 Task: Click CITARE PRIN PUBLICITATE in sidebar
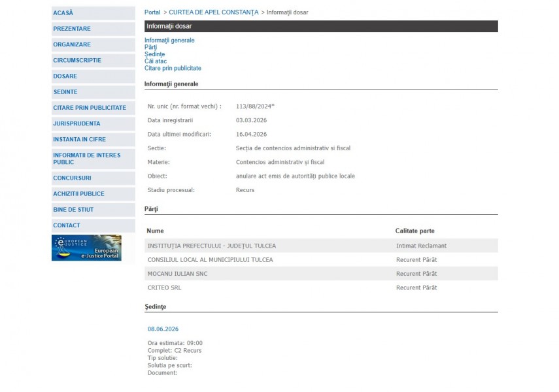[90, 108]
